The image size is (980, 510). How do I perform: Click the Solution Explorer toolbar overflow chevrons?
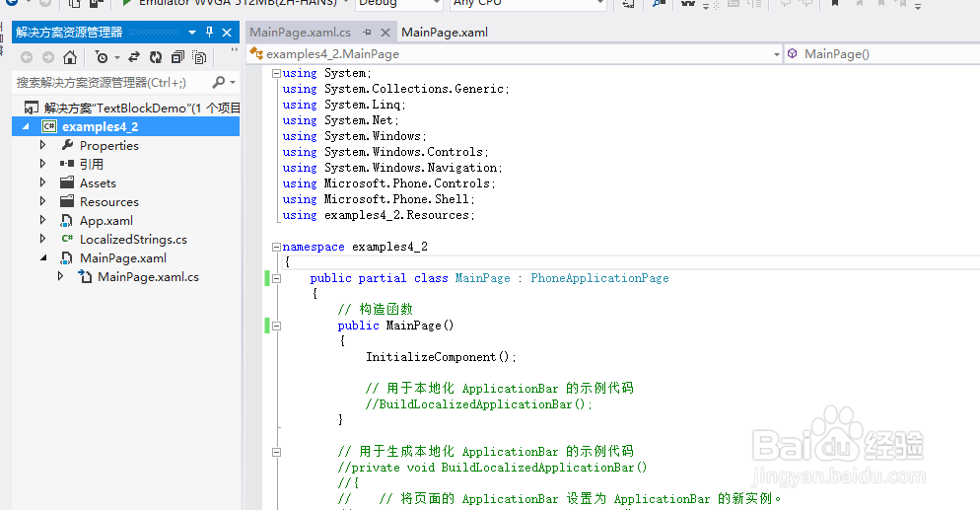pyautogui.click(x=235, y=50)
